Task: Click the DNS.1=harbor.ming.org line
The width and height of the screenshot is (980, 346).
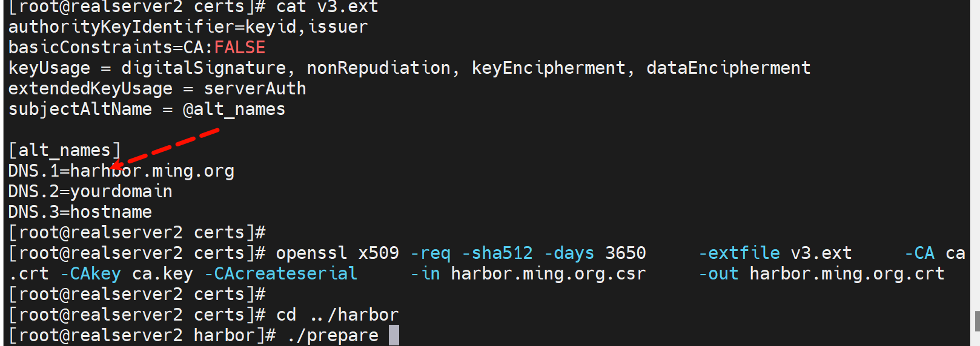Action: [121, 171]
